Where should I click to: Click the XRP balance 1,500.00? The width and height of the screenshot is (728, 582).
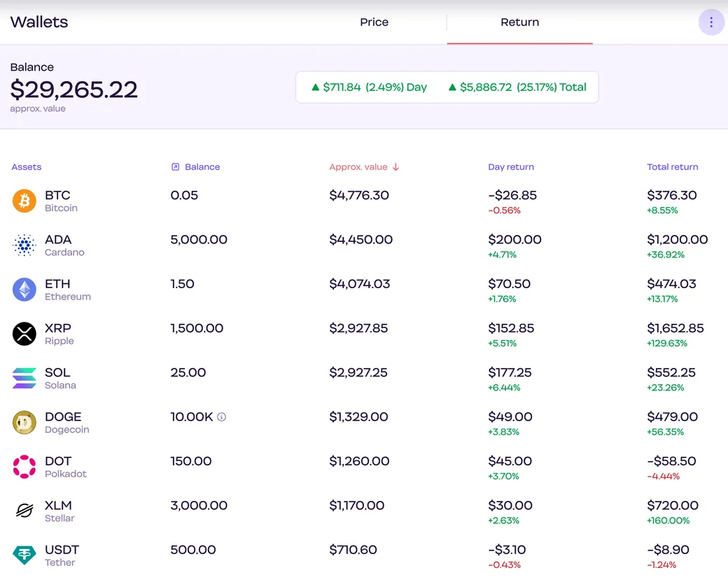point(197,328)
